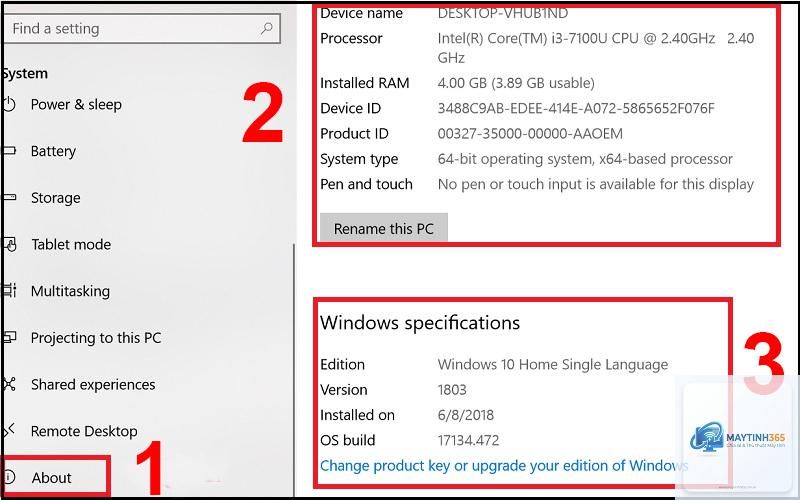800x500 pixels.
Task: Click the Device ID label
Action: [350, 108]
